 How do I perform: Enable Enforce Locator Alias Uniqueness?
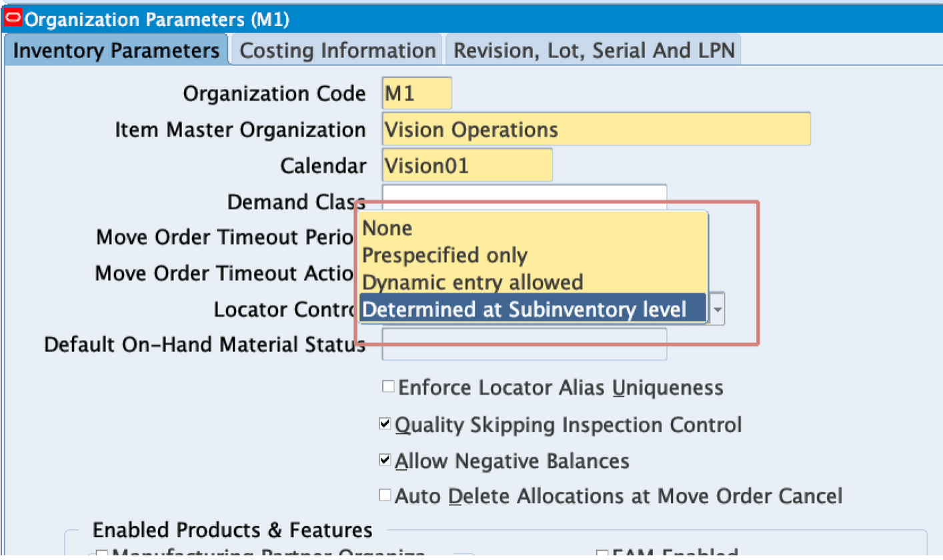[386, 385]
